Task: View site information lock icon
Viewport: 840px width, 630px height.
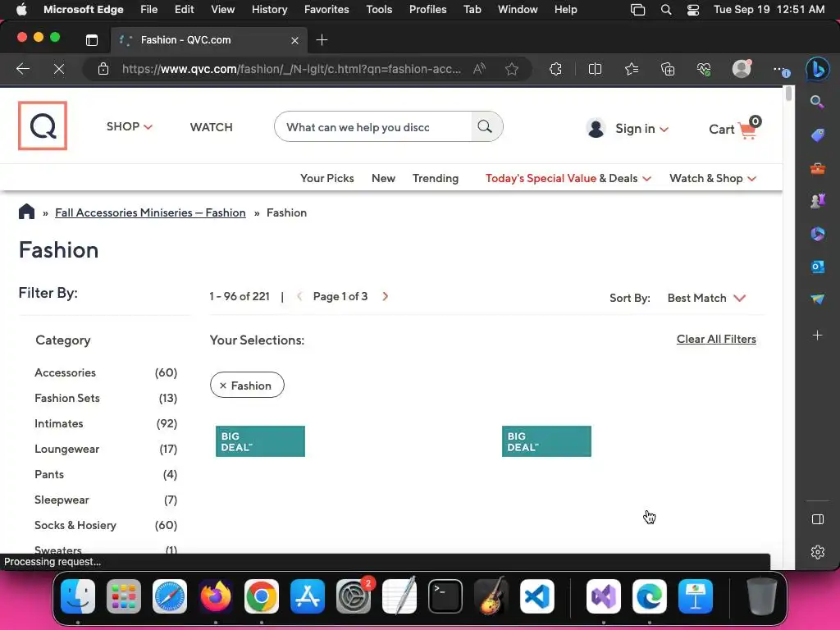Action: pyautogui.click(x=103, y=69)
